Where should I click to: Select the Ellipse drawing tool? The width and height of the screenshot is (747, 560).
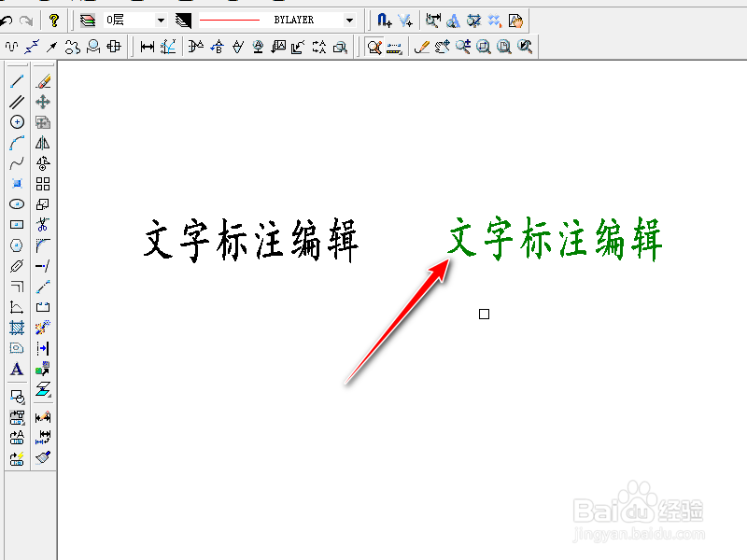tap(17, 204)
